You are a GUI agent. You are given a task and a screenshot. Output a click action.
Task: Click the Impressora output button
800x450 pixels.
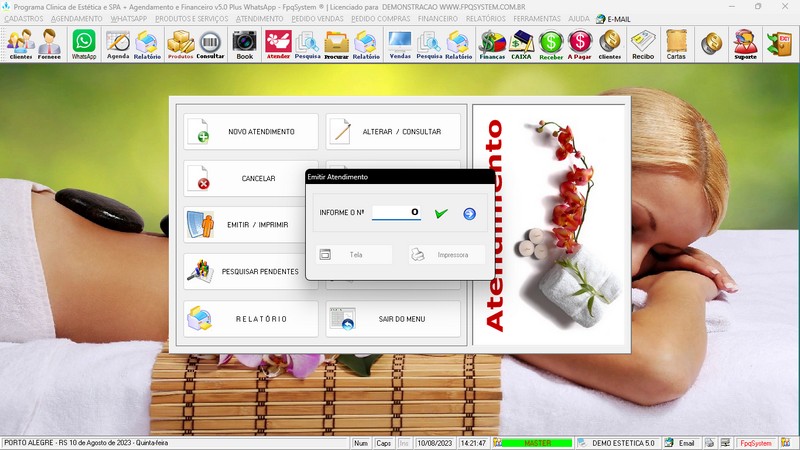click(446, 255)
